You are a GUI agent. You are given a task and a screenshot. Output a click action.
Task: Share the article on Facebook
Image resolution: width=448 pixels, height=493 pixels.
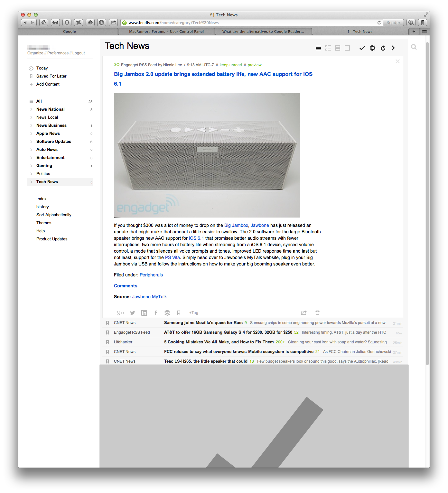[156, 313]
